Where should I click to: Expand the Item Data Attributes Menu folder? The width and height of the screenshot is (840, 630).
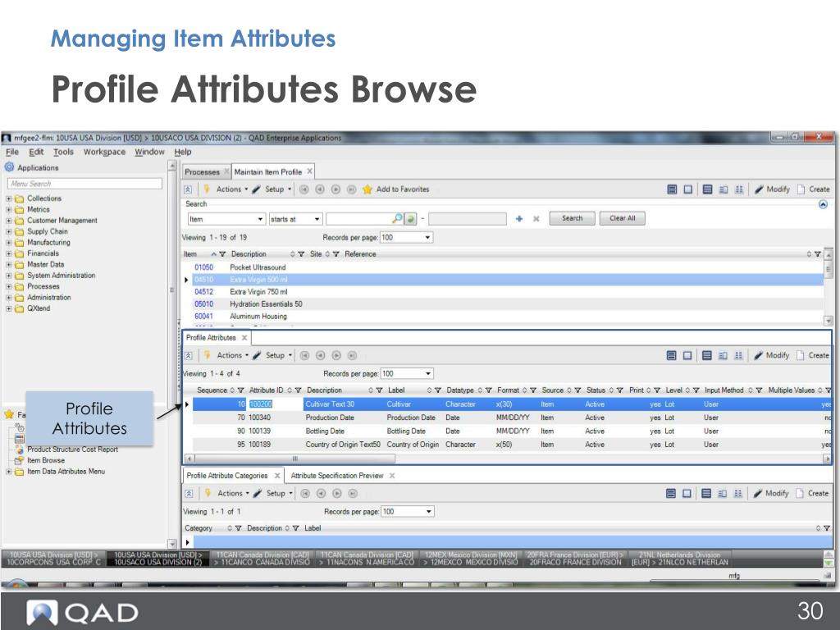[x=8, y=472]
